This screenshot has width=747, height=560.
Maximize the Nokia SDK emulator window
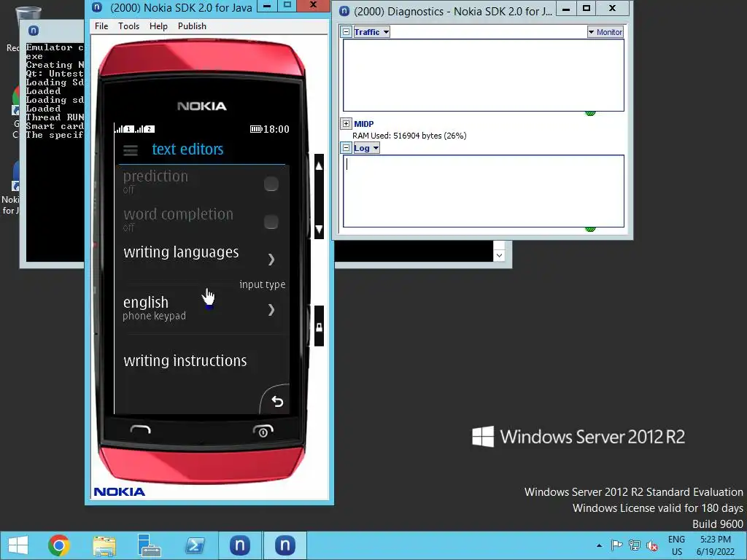point(287,5)
